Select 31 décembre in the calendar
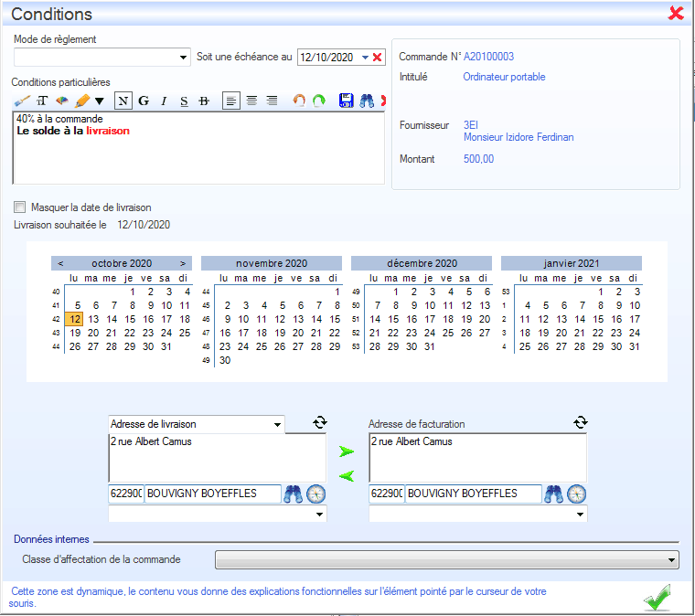The height and width of the screenshot is (616, 695). coord(429,346)
